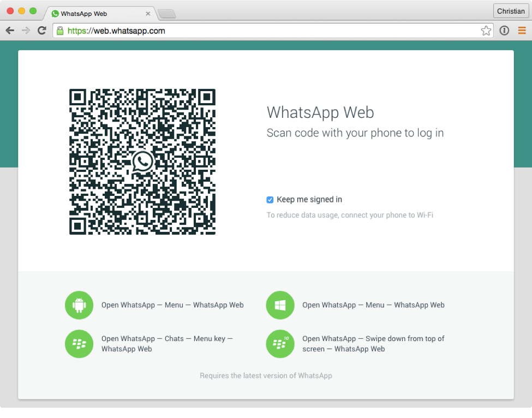Click the green Android platform icon
Image resolution: width=532 pixels, height=418 pixels.
(x=79, y=305)
